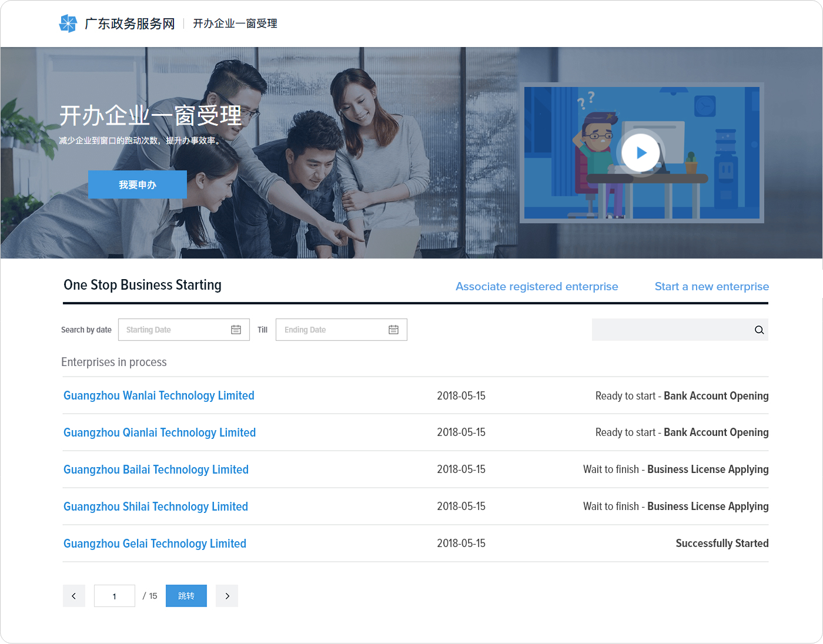This screenshot has height=644, width=823.
Task: Click the 我要申办 apply button
Action: (138, 185)
